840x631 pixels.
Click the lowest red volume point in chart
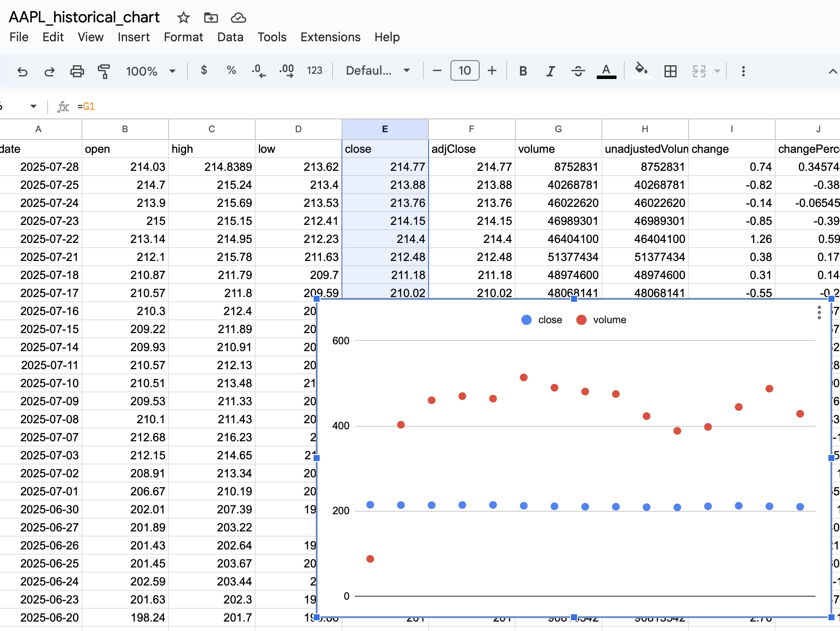pyautogui.click(x=370, y=559)
